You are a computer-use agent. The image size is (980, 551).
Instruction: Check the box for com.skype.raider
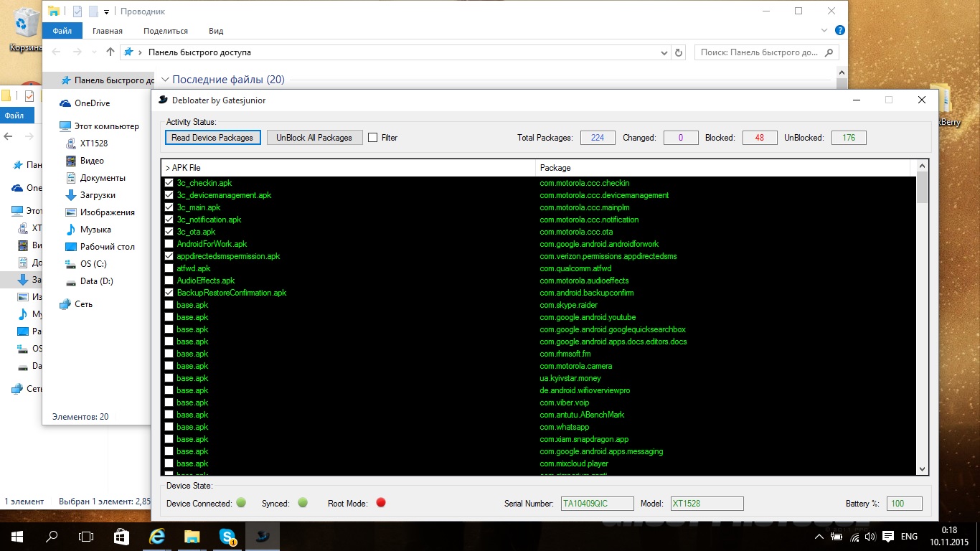(169, 305)
